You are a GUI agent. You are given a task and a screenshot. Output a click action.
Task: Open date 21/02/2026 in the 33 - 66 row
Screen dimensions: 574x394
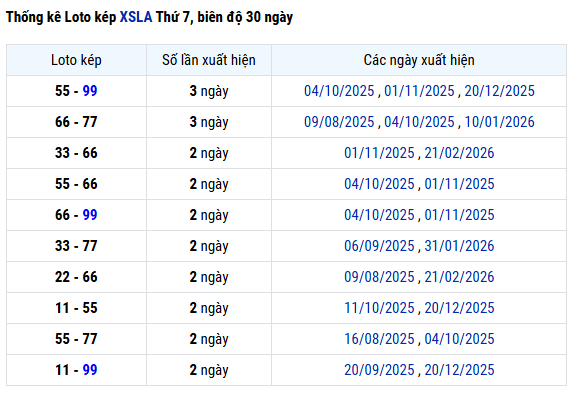tap(459, 153)
